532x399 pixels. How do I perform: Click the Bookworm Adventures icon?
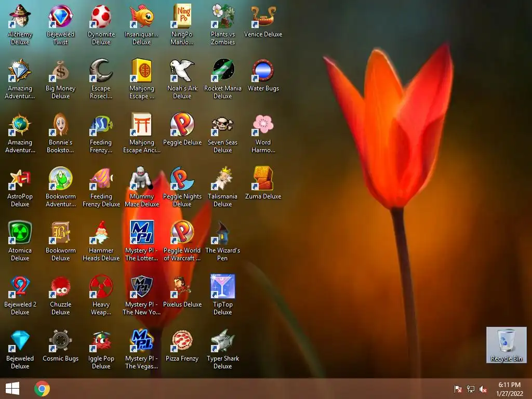60,178
